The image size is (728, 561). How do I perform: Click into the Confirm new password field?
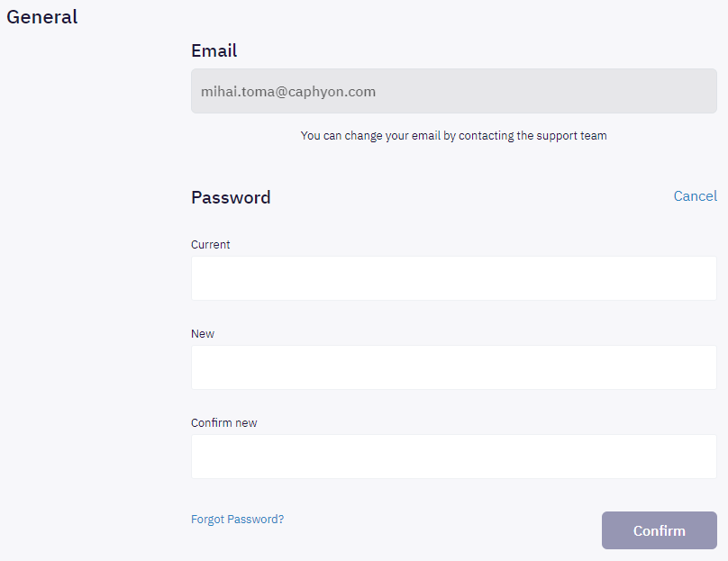[453, 457]
